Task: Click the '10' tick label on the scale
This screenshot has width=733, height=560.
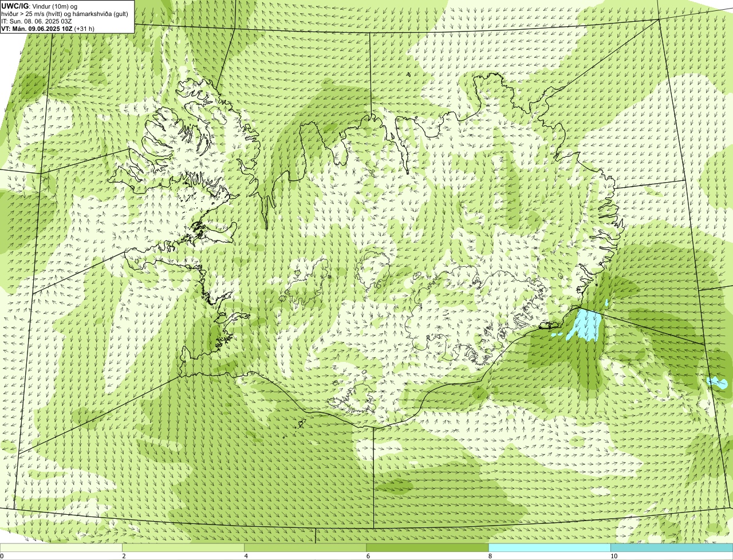Action: pos(613,556)
